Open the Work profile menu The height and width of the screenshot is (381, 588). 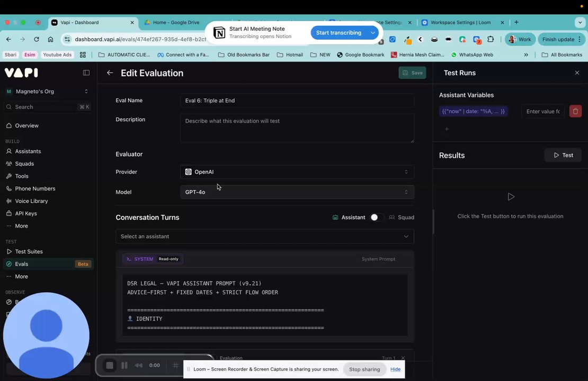click(x=520, y=39)
